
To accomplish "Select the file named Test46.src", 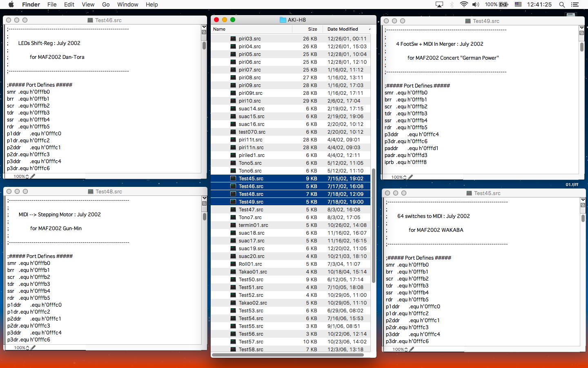I will pos(291,186).
